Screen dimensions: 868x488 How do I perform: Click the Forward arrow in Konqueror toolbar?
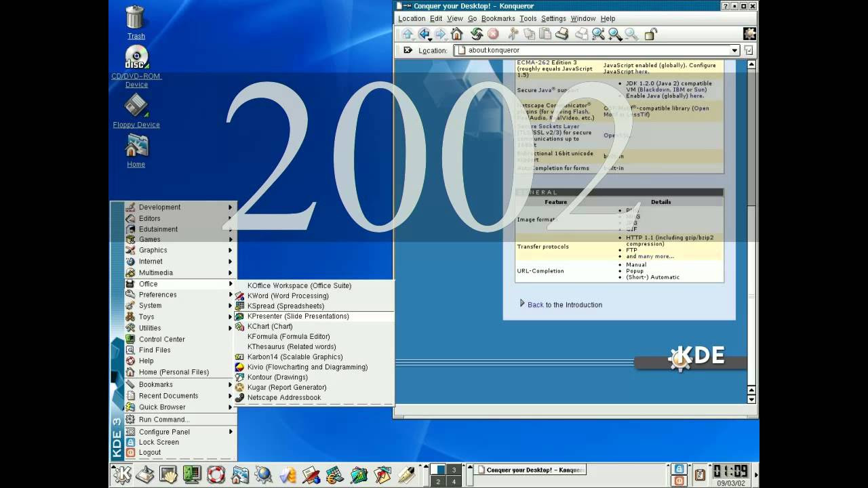(441, 34)
